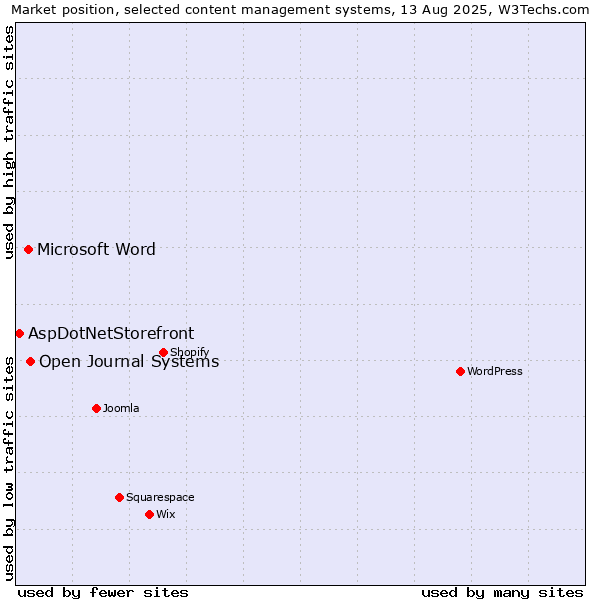The width and height of the screenshot is (600, 600).
Task: Click the Wix red marker
Action: coord(150,514)
